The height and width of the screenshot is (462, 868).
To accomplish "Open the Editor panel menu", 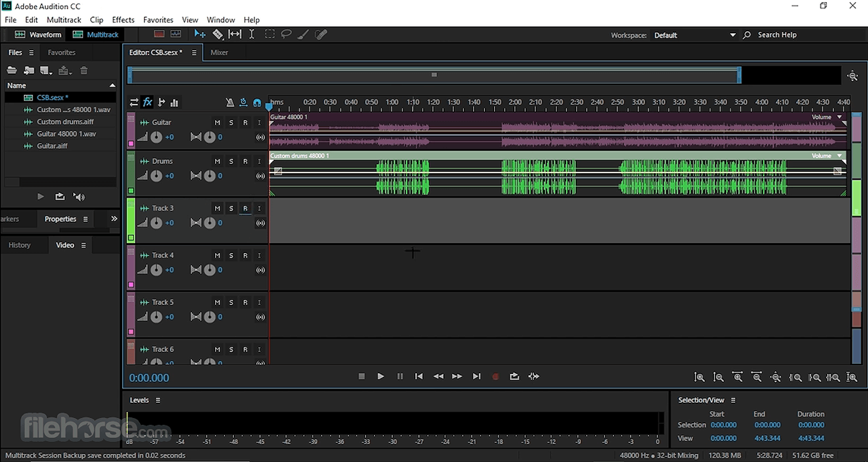I will pos(194,53).
